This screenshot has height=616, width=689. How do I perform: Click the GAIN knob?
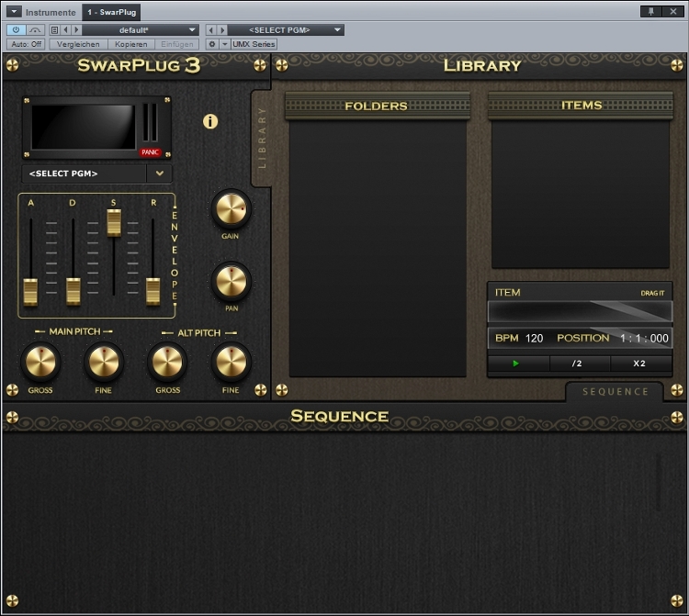pyautogui.click(x=232, y=209)
